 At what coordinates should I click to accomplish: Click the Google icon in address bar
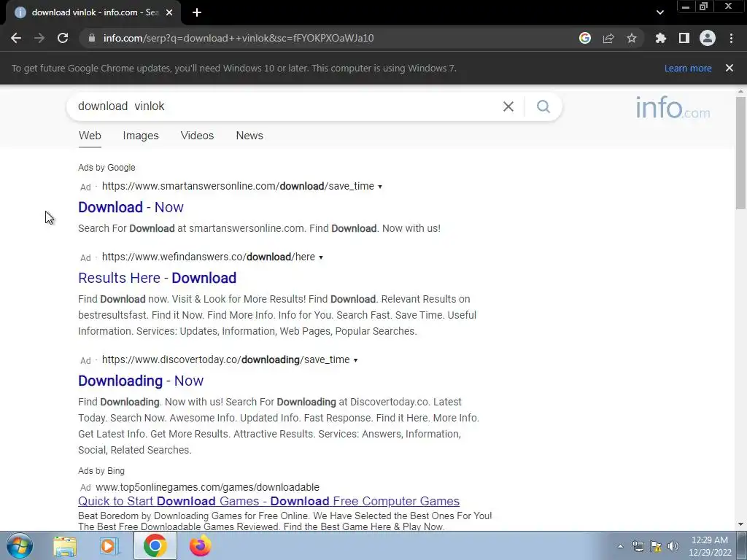coord(585,38)
